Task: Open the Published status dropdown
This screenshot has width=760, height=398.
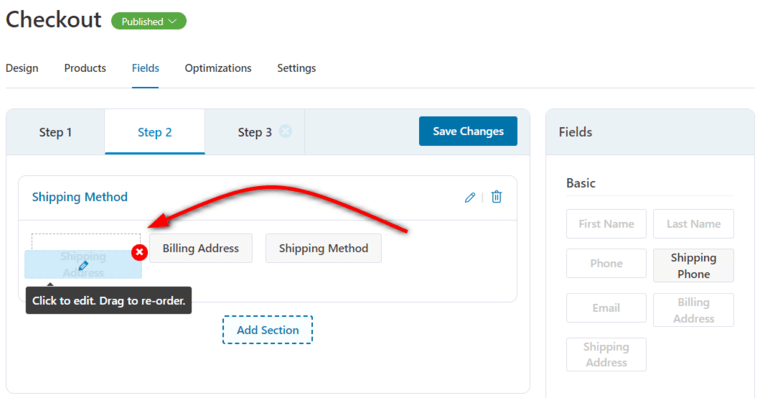Action: click(149, 21)
